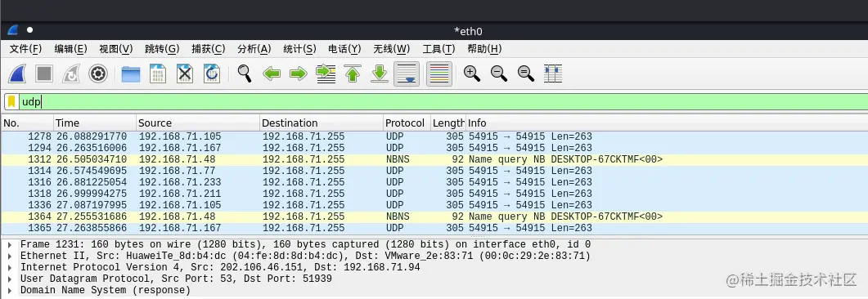Screen dimensions: 868x299
Task: Open the 视图(V) menu
Action: (x=115, y=49)
